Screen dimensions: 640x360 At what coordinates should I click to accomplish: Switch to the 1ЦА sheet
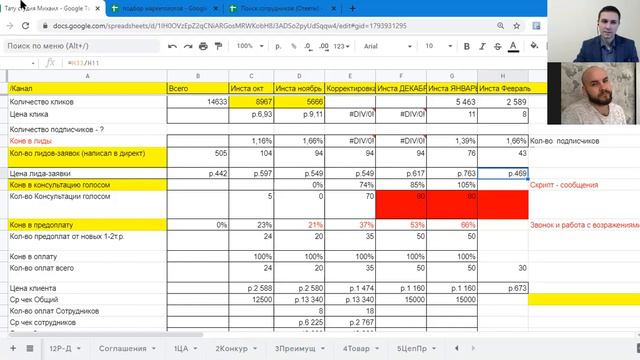[x=181, y=348]
